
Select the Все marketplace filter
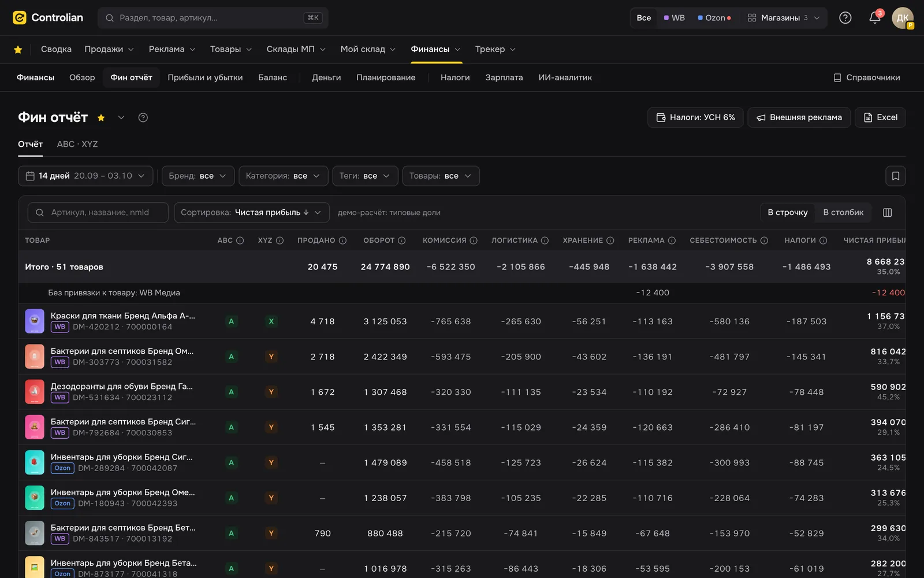pyautogui.click(x=644, y=18)
